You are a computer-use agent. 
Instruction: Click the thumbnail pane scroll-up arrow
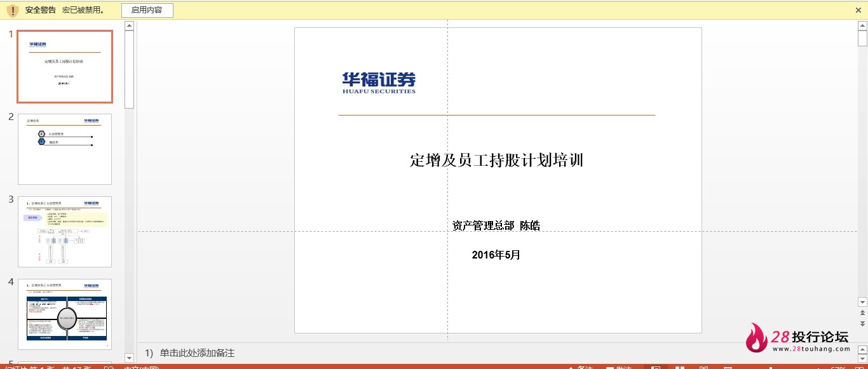click(x=129, y=25)
